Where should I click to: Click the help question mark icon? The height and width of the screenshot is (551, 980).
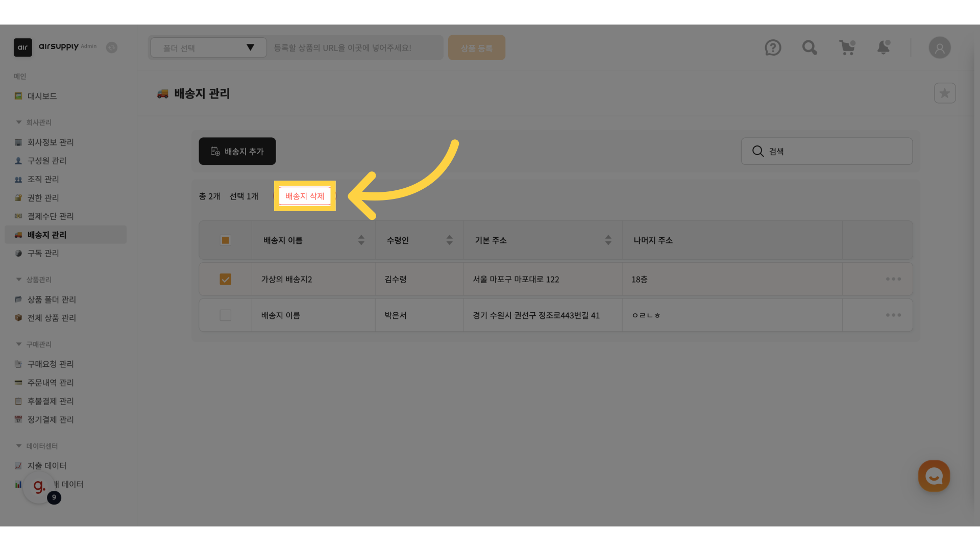pyautogui.click(x=773, y=48)
